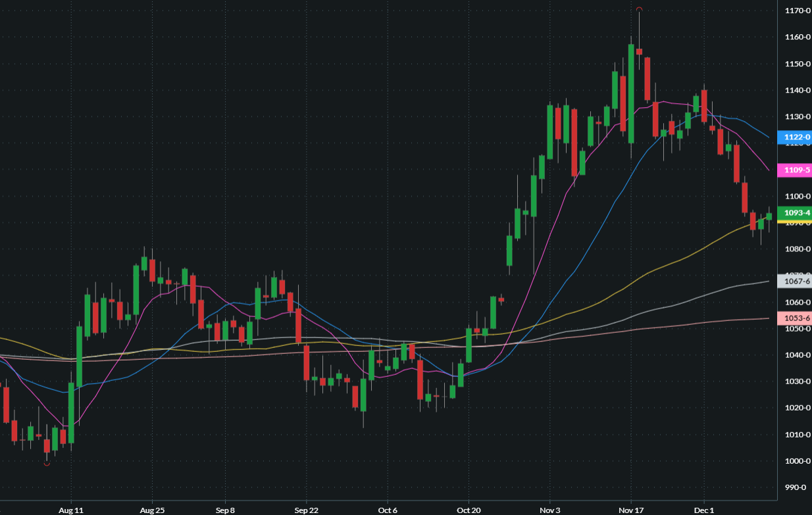Click the Nov 17 date label
Viewport: 812px width, 515px height.
(x=630, y=510)
